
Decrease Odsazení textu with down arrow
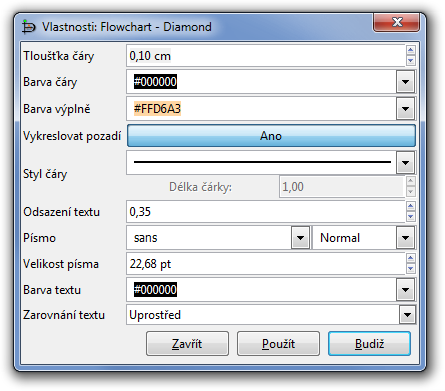(x=411, y=217)
